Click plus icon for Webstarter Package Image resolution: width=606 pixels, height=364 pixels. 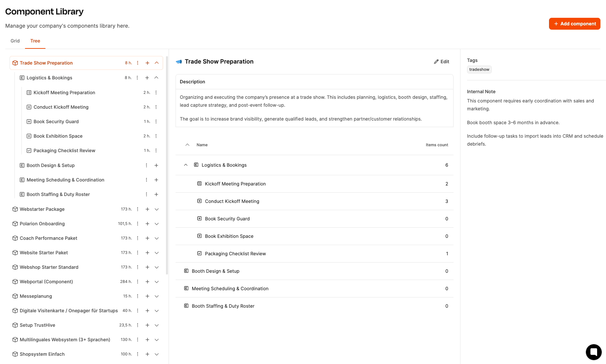coord(148,209)
